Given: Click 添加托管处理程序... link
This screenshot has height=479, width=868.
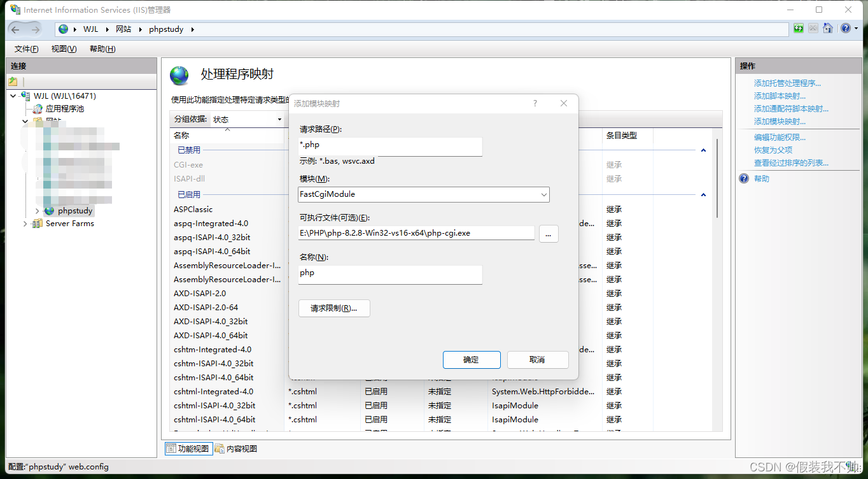Looking at the screenshot, I should (787, 83).
